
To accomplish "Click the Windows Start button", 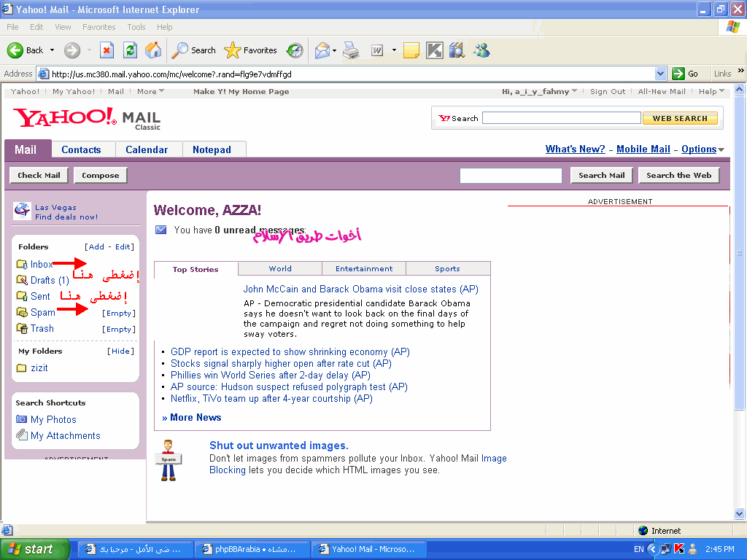I will coord(35,549).
